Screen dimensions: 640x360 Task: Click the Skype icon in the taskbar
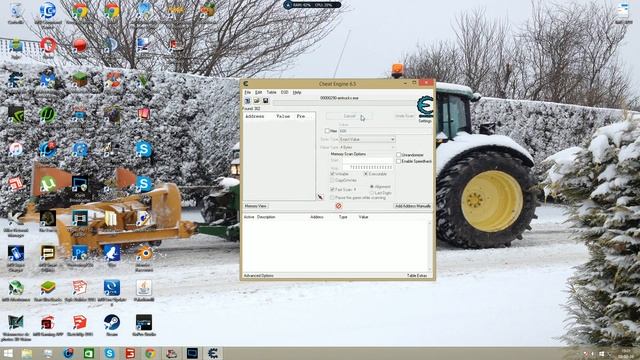[109, 353]
